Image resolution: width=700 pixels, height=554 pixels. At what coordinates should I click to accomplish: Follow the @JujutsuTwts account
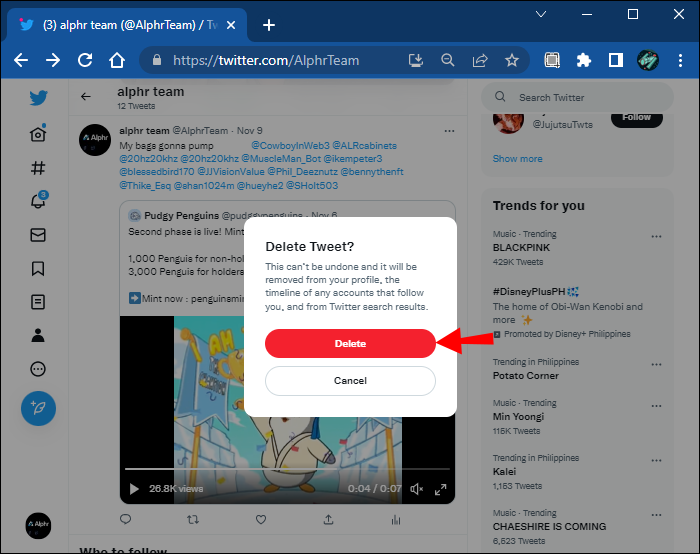click(x=637, y=118)
